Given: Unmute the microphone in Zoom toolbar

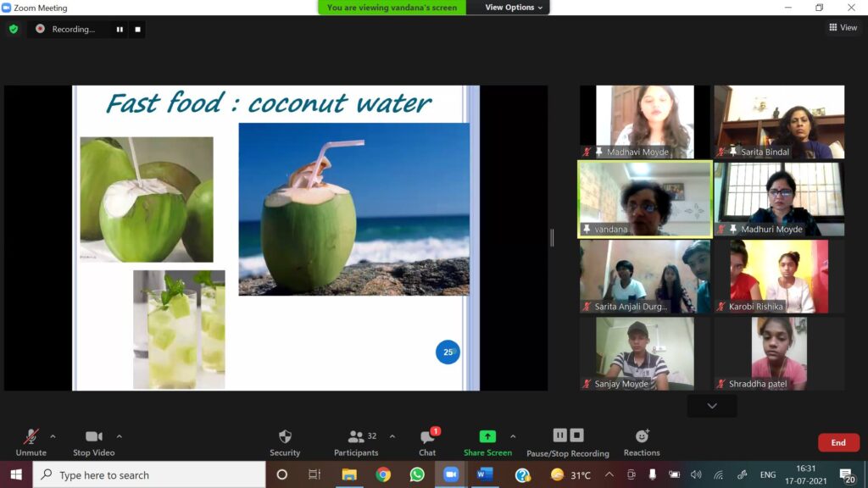Looking at the screenshot, I should [x=31, y=442].
